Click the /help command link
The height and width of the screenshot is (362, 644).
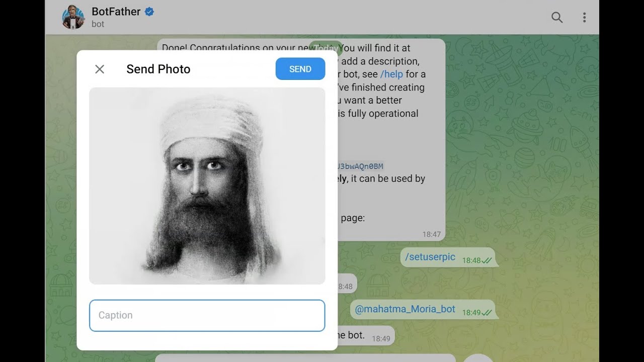tap(391, 74)
